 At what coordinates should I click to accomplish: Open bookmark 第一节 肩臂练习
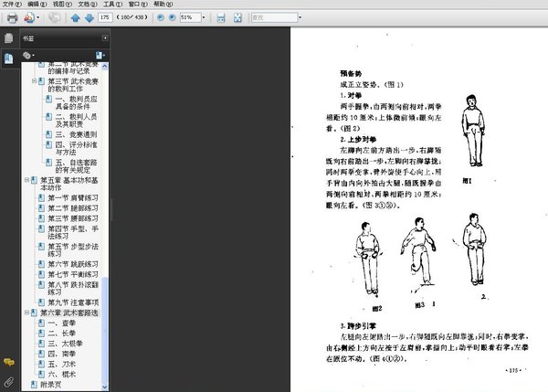click(73, 198)
